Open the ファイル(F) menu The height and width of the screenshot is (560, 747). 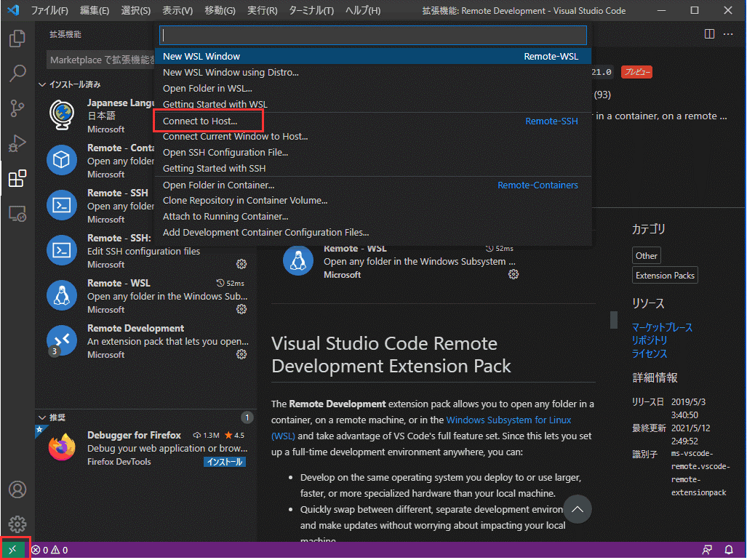[x=49, y=10]
